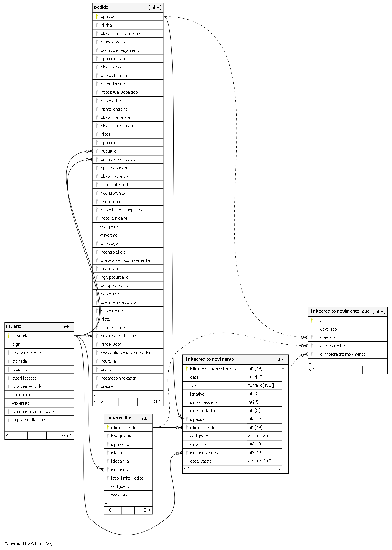Click the gray key icon beside idtabelapreco
Screen dimensions: 392x550
pos(97,42)
